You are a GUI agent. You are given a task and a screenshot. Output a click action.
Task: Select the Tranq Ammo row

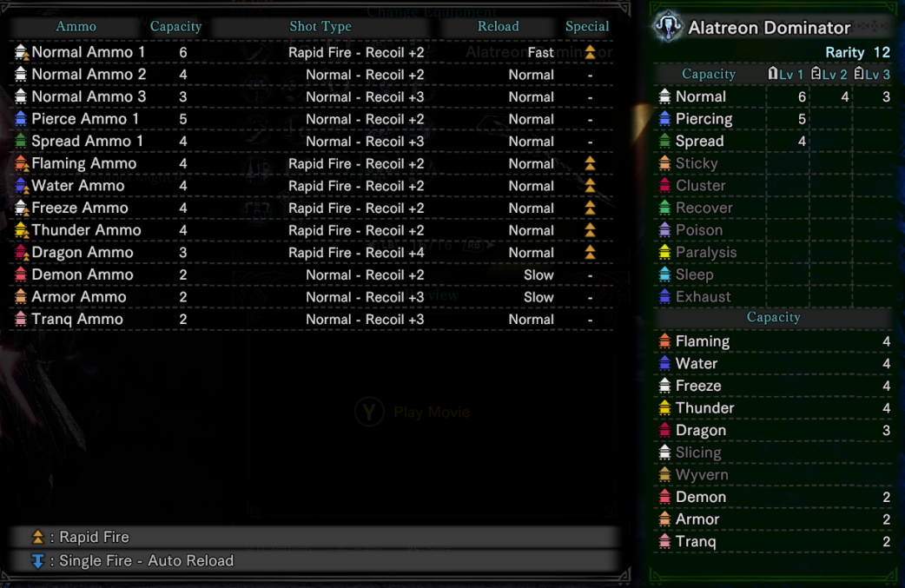tap(312, 319)
